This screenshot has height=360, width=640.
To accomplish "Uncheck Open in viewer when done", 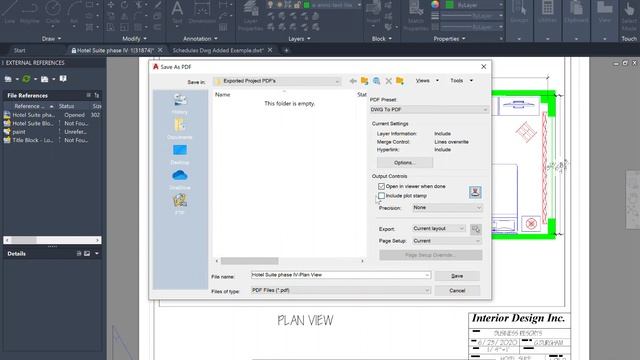I will coord(382,186).
